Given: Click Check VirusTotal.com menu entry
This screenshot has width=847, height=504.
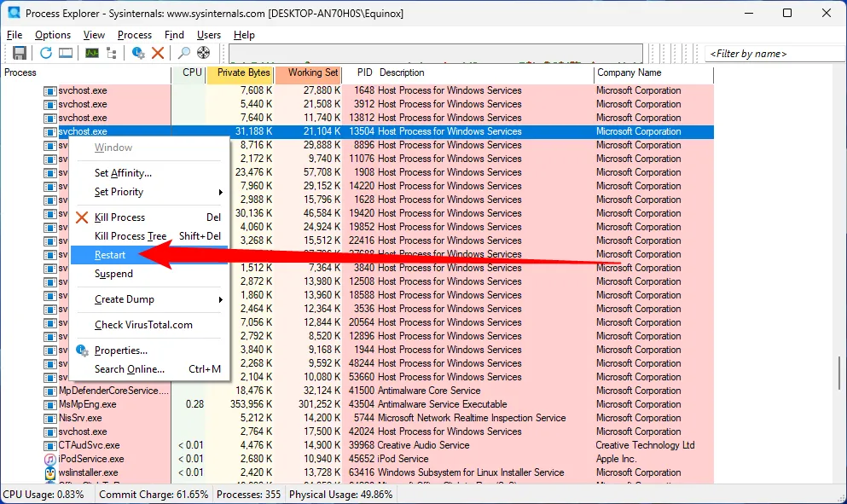Looking at the screenshot, I should (x=143, y=325).
